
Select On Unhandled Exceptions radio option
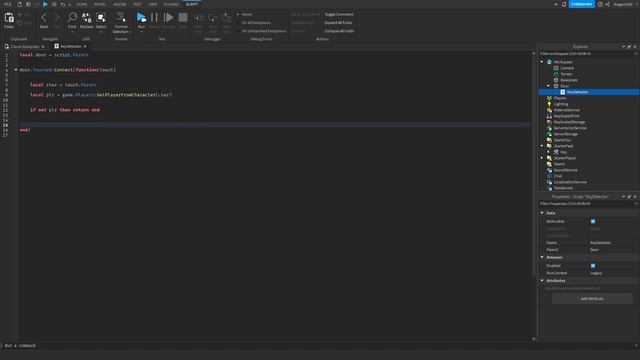point(238,31)
